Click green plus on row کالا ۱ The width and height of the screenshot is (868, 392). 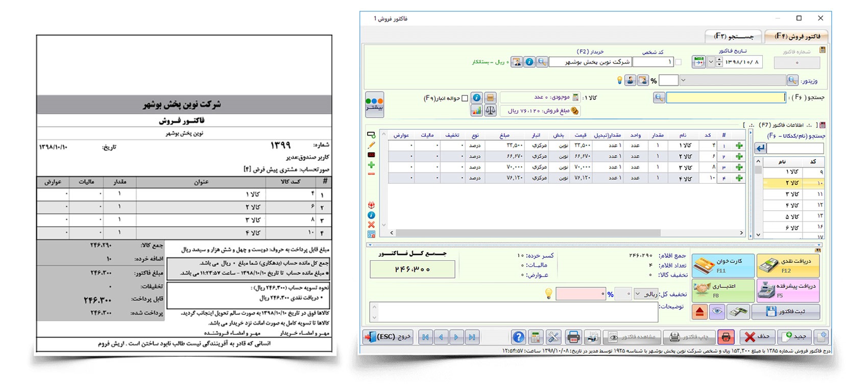739,145
